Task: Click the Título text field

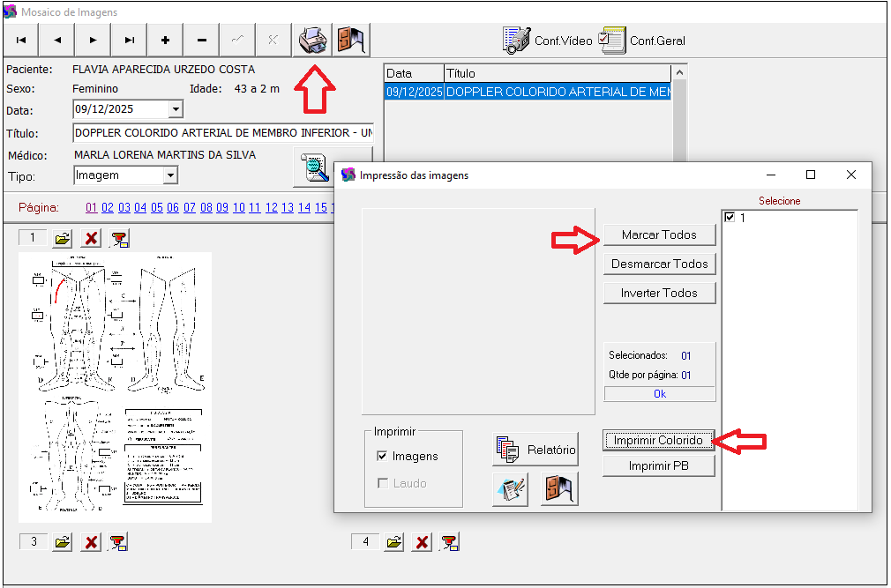Action: click(x=223, y=133)
